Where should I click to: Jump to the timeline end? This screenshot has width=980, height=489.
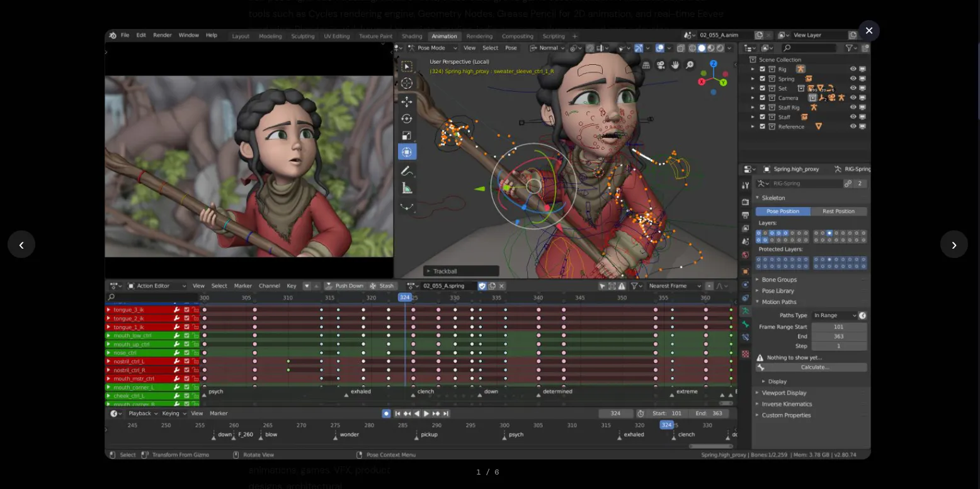click(446, 413)
